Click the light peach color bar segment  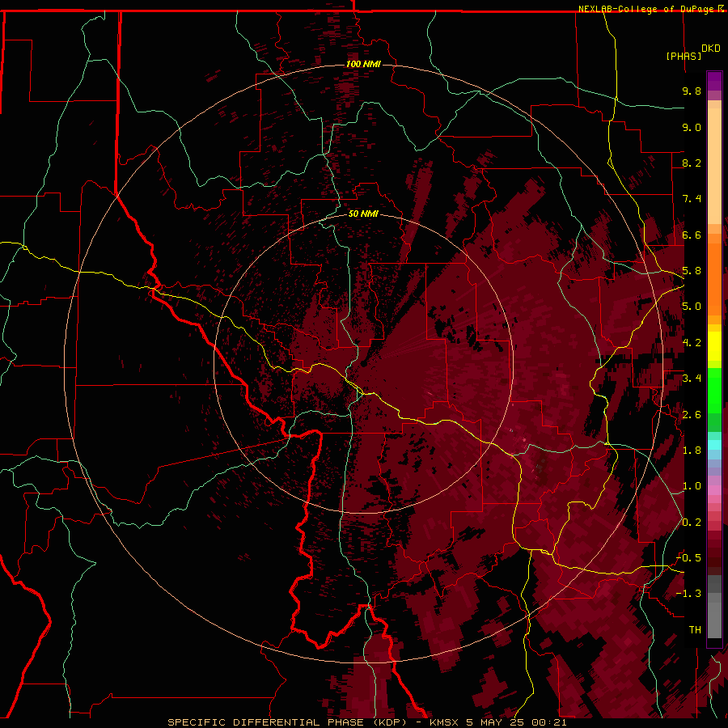(714, 167)
